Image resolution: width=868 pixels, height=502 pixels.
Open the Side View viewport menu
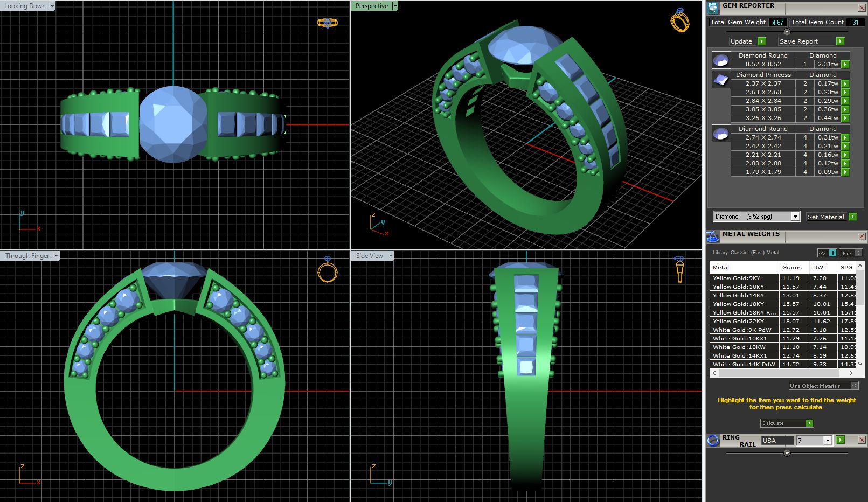click(x=391, y=256)
